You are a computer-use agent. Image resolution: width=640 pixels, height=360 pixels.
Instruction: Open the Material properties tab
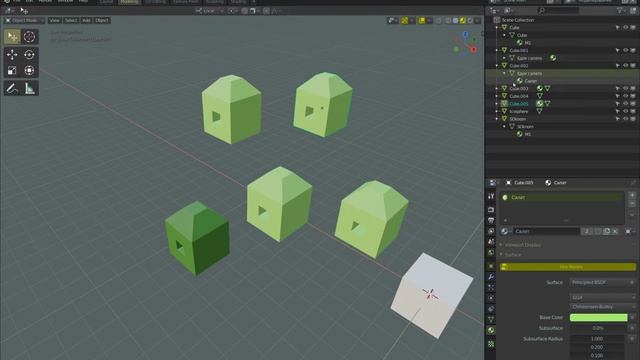tap(491, 330)
